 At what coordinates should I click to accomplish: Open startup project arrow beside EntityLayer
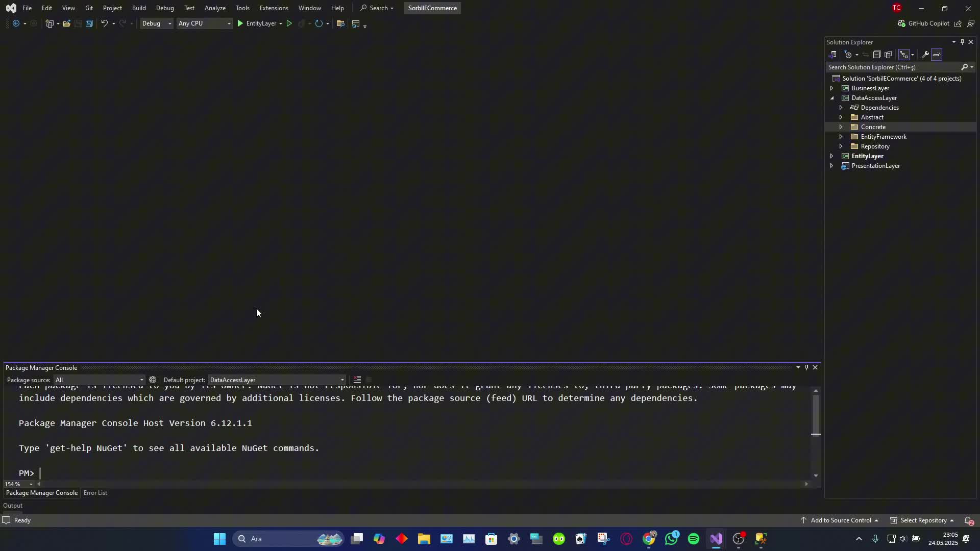pos(281,23)
